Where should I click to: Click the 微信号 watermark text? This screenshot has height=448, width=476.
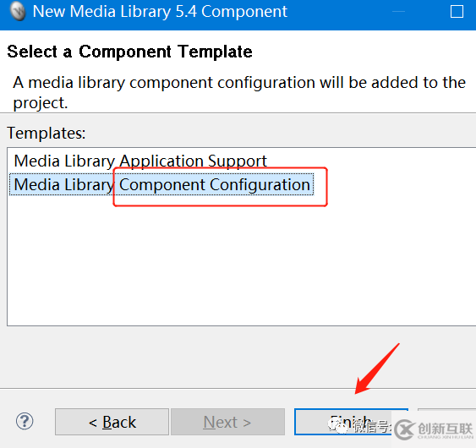click(371, 427)
